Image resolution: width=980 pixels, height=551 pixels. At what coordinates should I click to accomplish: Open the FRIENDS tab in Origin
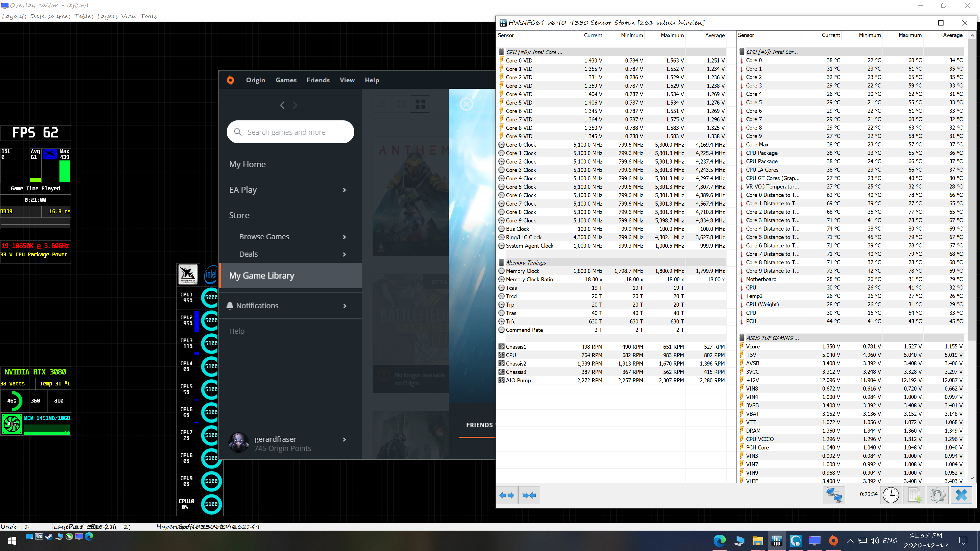(479, 425)
